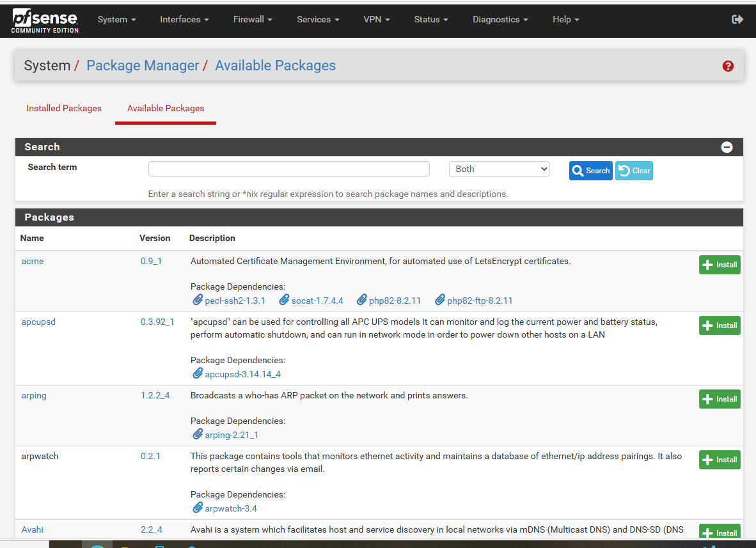The height and width of the screenshot is (548, 756).
Task: Open the Firewall menu
Action: point(253,19)
